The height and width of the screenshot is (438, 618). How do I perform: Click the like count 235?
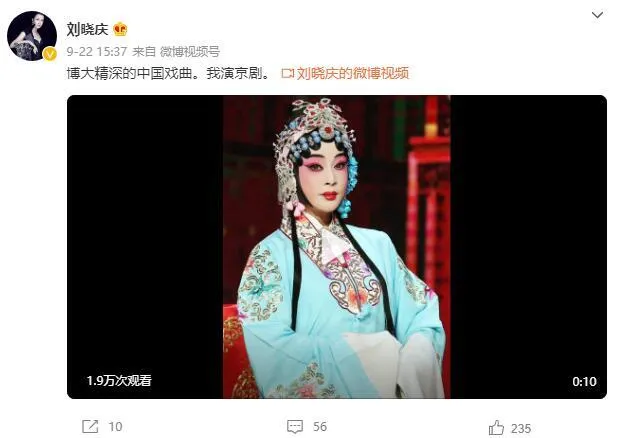(x=521, y=429)
